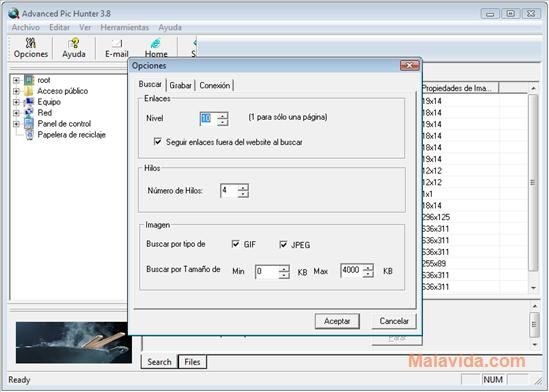
Task: Uncheck the GIF image type checkbox
Action: (x=236, y=244)
